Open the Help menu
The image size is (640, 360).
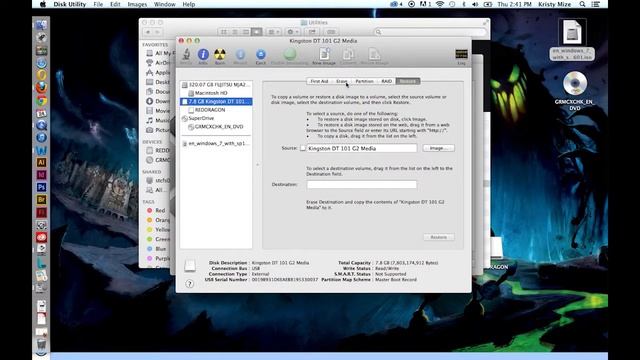click(x=189, y=4)
